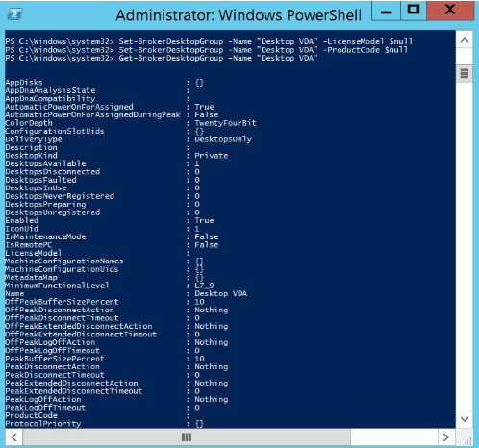The height and width of the screenshot is (448, 479).
Task: Click the OffPeakLogOffAction property
Action: [50, 342]
